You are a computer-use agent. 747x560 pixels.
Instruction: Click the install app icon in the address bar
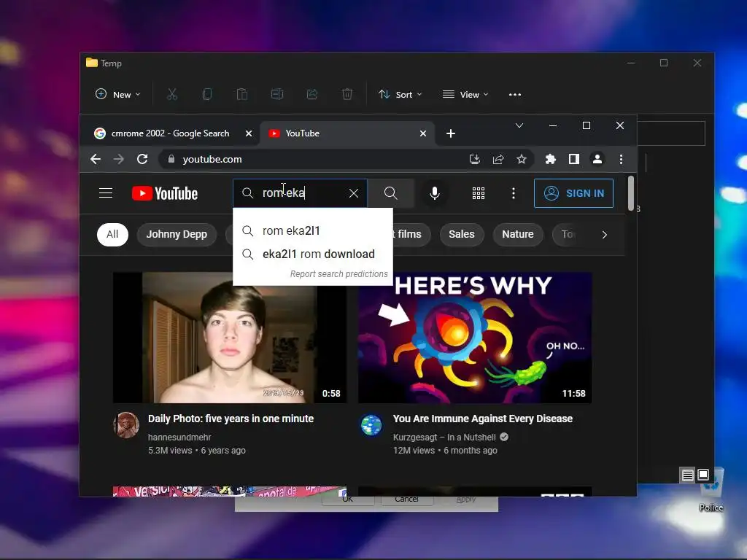point(474,159)
